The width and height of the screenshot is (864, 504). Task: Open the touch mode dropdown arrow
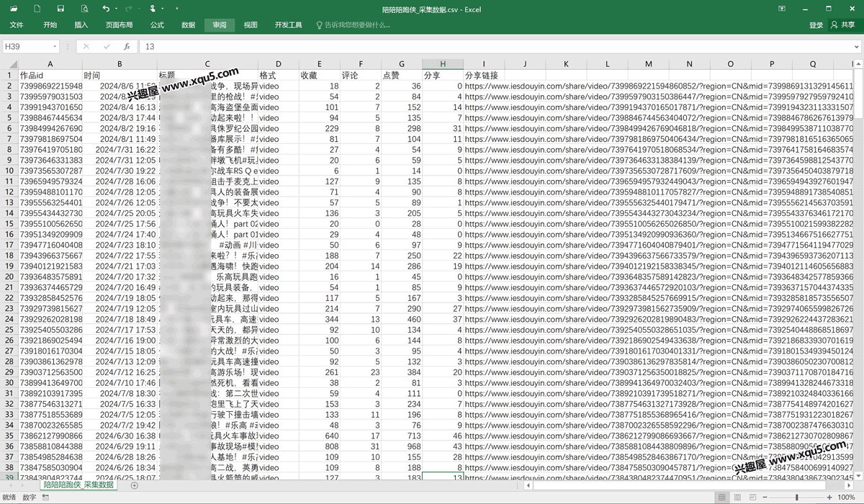[163, 9]
